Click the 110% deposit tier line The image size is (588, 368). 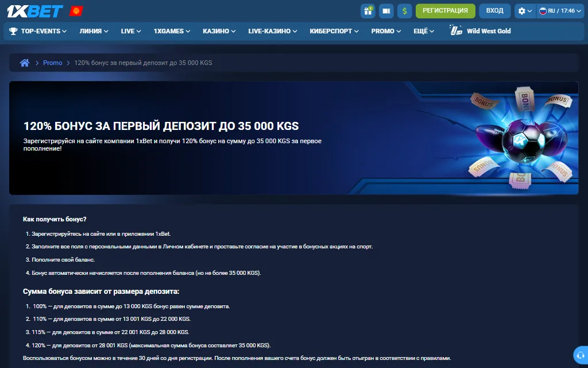pyautogui.click(x=112, y=319)
